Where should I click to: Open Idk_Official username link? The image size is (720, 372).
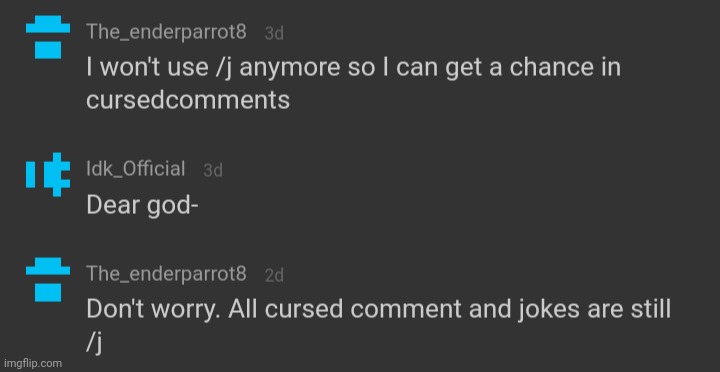pyautogui.click(x=136, y=169)
